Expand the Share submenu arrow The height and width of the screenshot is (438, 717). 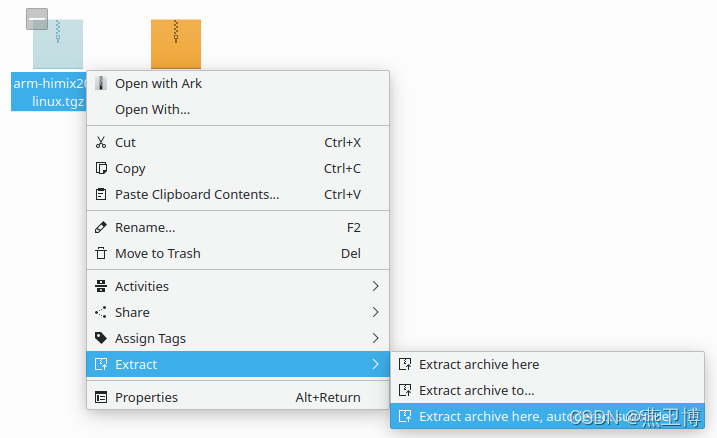(375, 312)
